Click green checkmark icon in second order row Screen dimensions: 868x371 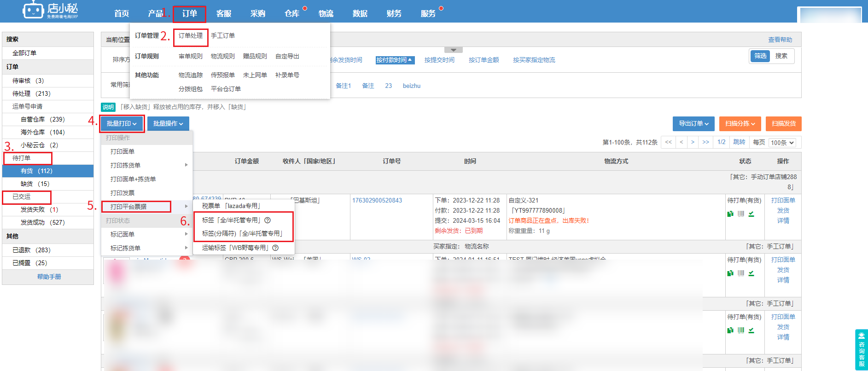(x=751, y=273)
